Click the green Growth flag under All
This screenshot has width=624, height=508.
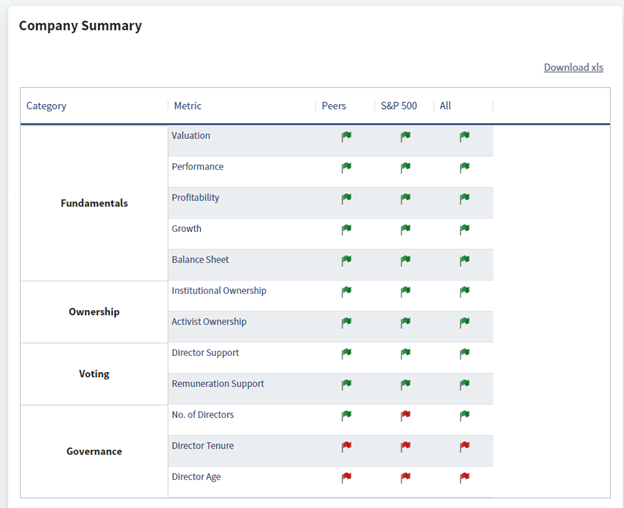(464, 230)
